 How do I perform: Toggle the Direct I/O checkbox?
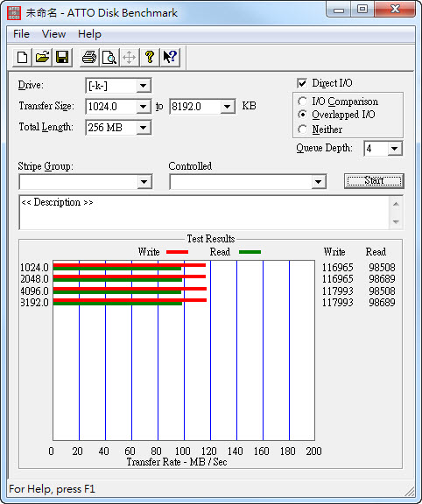[x=302, y=83]
